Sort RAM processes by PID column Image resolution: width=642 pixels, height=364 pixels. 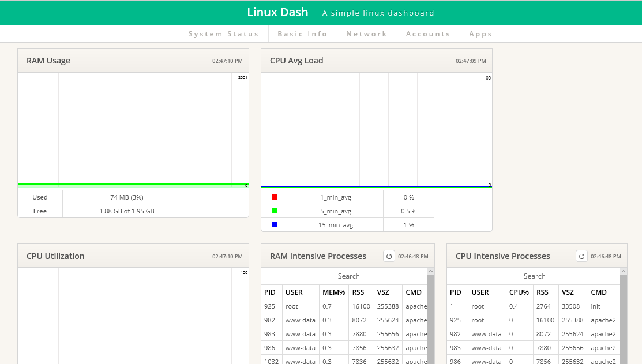pyautogui.click(x=270, y=292)
